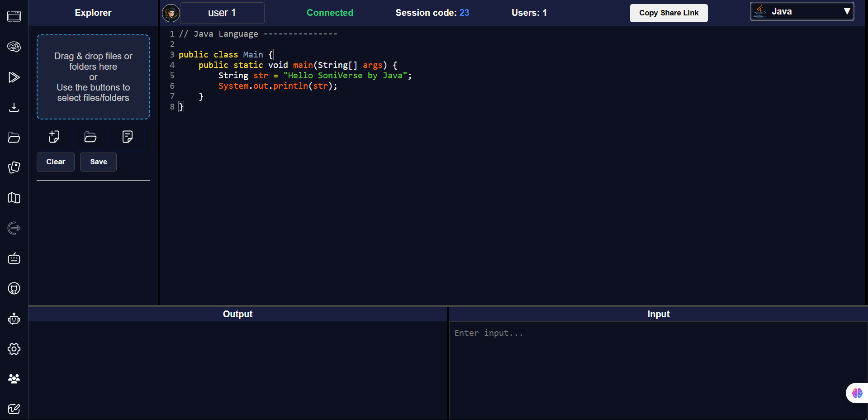Click the Copy Share Link button
The image size is (868, 420).
coord(669,13)
